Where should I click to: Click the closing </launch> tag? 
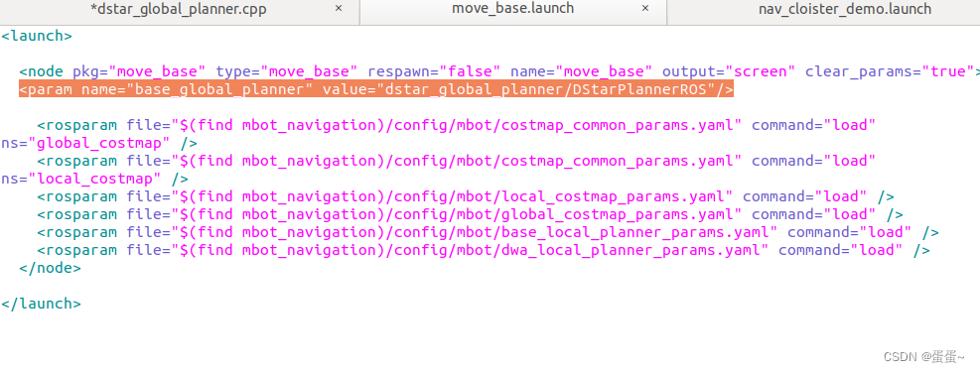tap(41, 304)
